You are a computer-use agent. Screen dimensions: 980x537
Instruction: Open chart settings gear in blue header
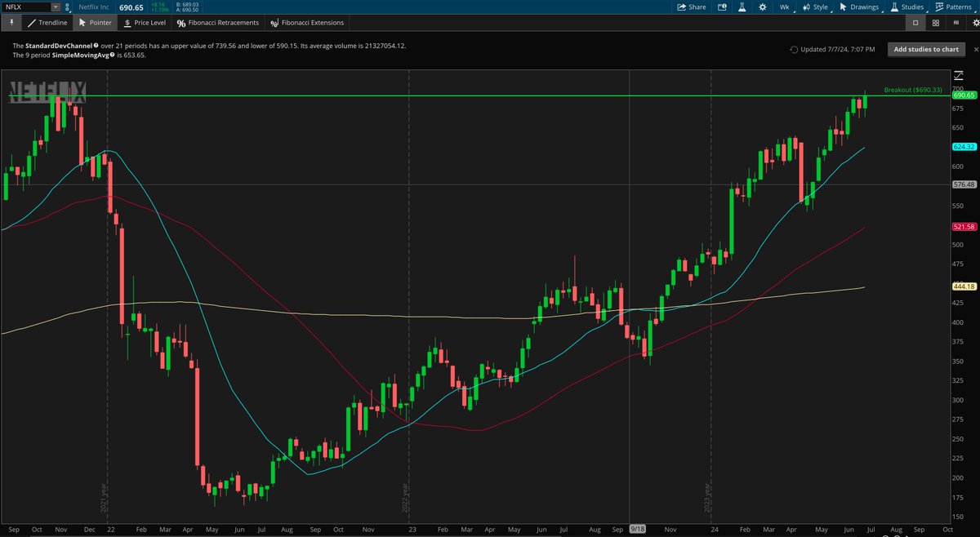pos(762,7)
